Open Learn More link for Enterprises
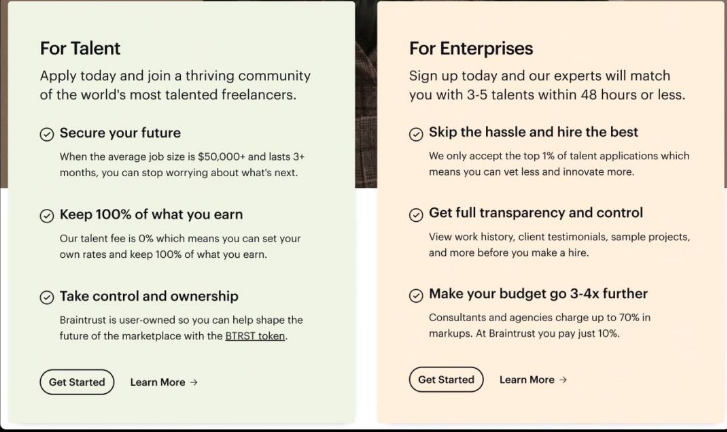This screenshot has height=432, width=727. click(533, 380)
